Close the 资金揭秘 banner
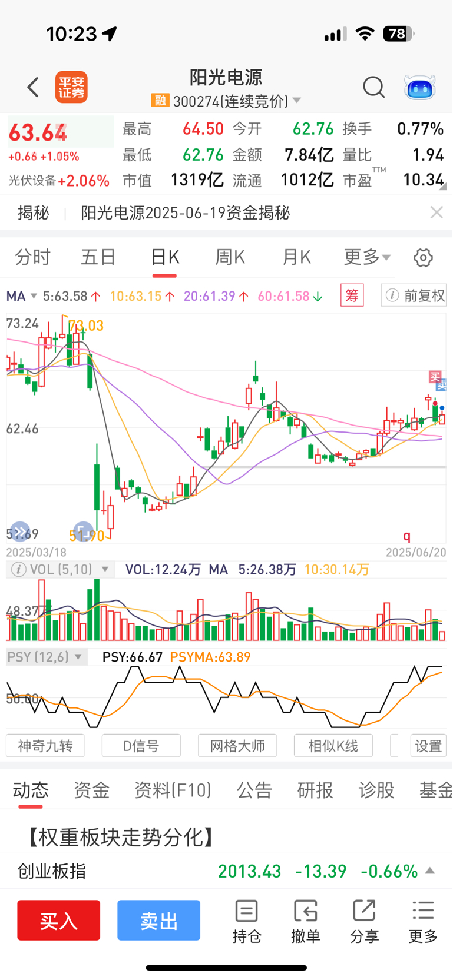 (437, 212)
